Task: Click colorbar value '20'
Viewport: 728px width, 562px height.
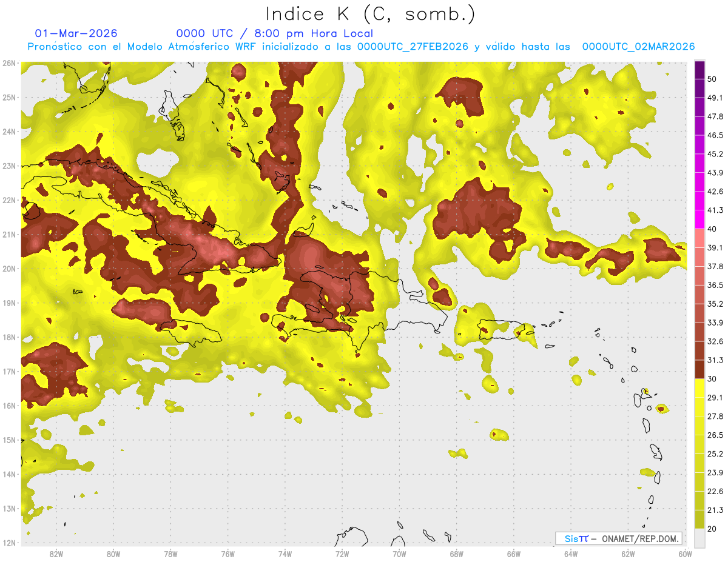Action: pos(712,529)
